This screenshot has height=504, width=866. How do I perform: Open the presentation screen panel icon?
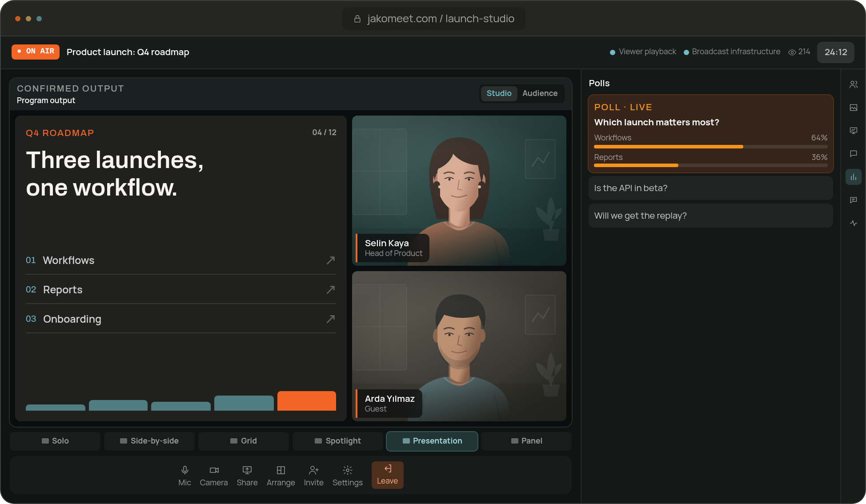click(x=854, y=131)
